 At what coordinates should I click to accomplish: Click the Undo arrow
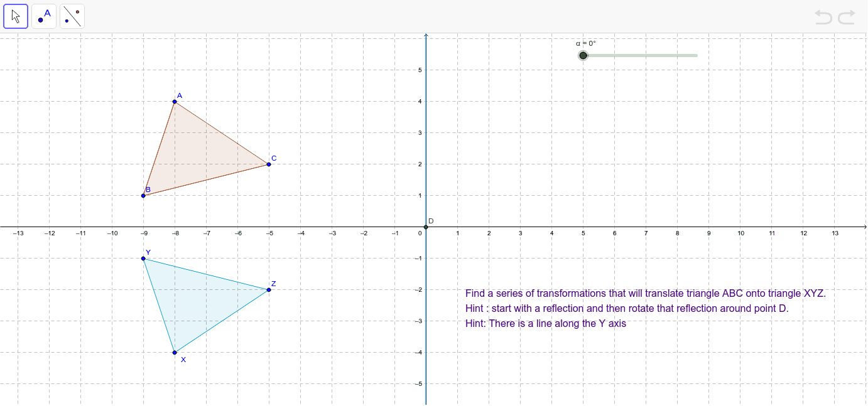click(823, 17)
